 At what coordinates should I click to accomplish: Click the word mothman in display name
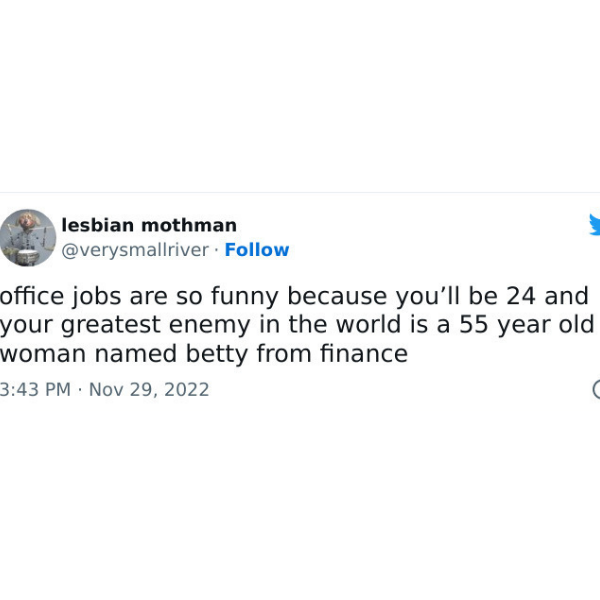(189, 225)
